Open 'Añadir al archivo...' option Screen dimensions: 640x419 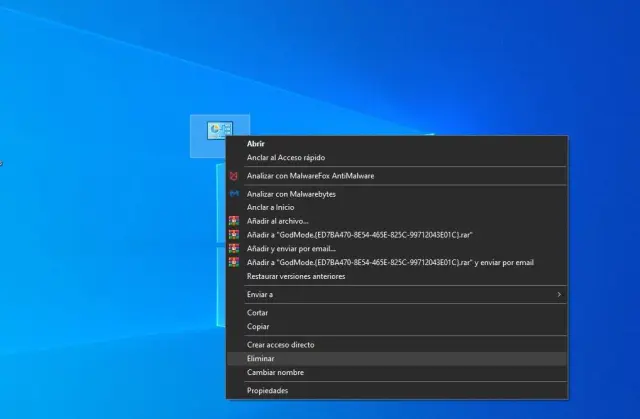[x=278, y=221]
